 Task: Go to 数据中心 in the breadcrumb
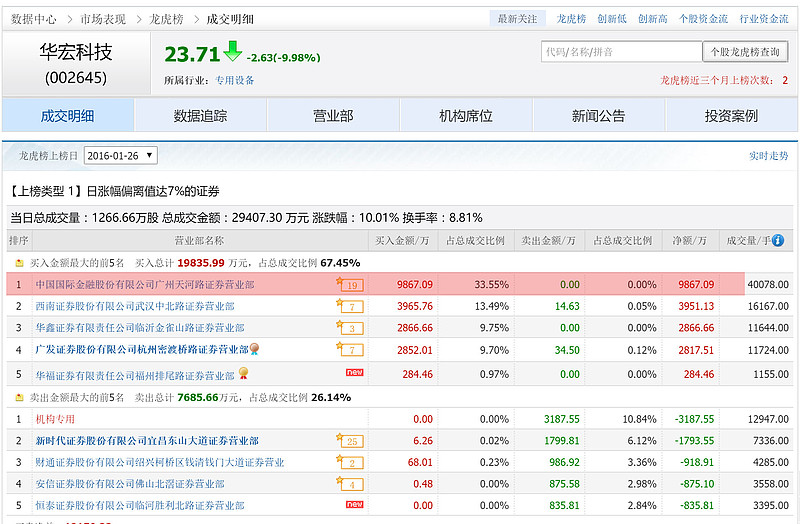[34, 19]
